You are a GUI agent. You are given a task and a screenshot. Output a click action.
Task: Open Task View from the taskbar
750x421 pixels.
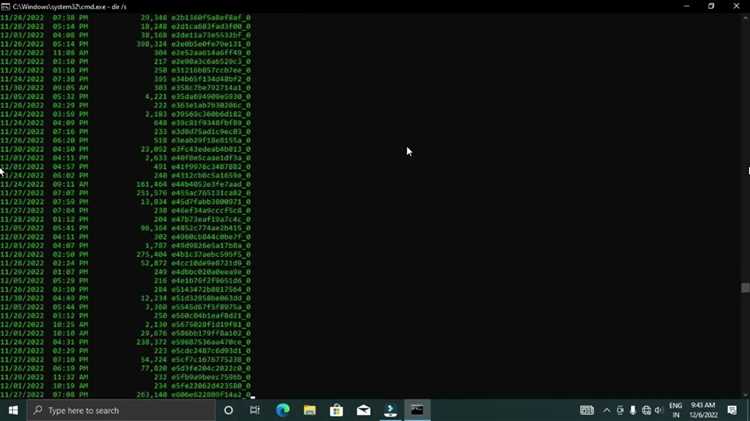tap(255, 410)
